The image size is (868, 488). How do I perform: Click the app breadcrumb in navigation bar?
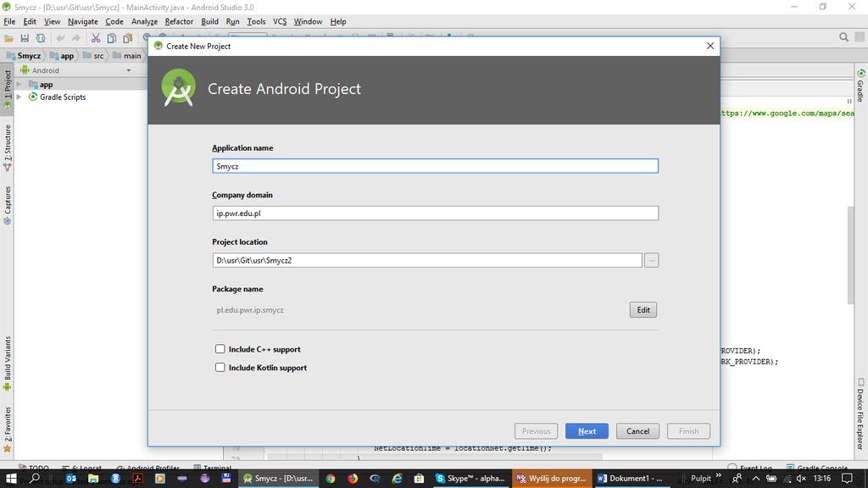(62, 55)
